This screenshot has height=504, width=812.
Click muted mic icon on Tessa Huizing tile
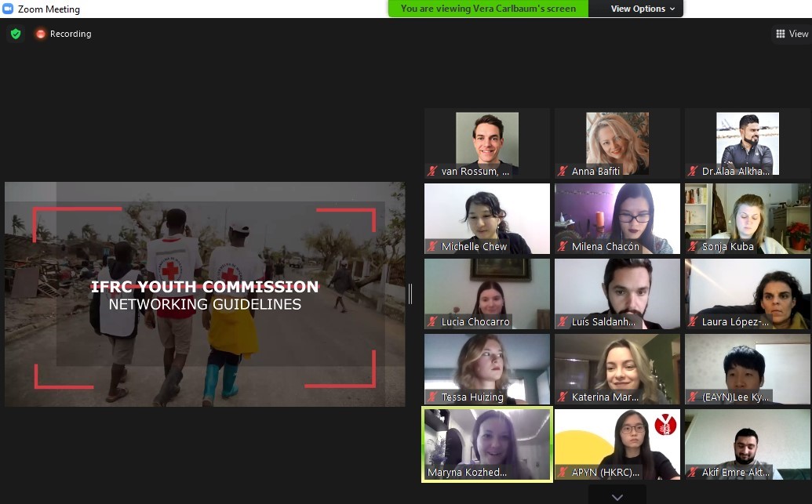[x=432, y=397]
